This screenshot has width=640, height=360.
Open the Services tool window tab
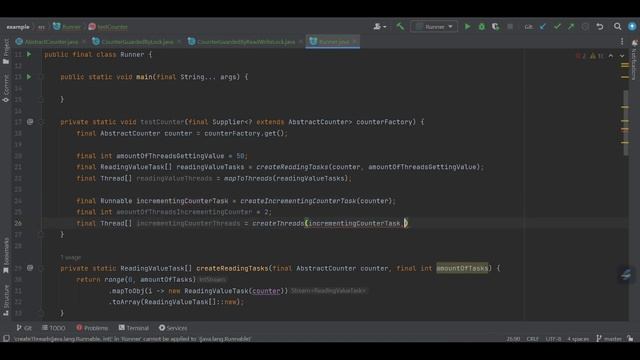173,328
